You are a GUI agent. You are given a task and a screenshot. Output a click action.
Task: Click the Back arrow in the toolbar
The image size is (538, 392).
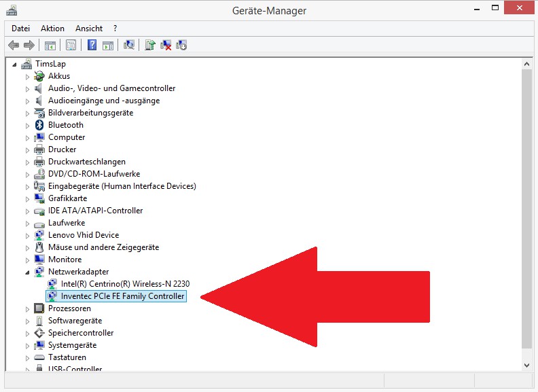pyautogui.click(x=13, y=46)
